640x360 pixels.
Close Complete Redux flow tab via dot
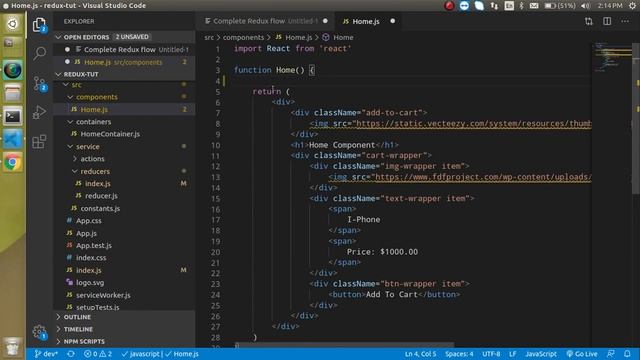(x=325, y=21)
